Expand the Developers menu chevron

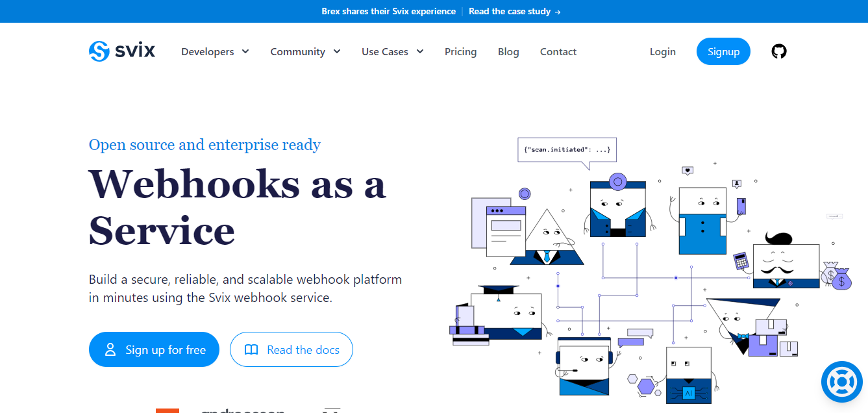245,51
